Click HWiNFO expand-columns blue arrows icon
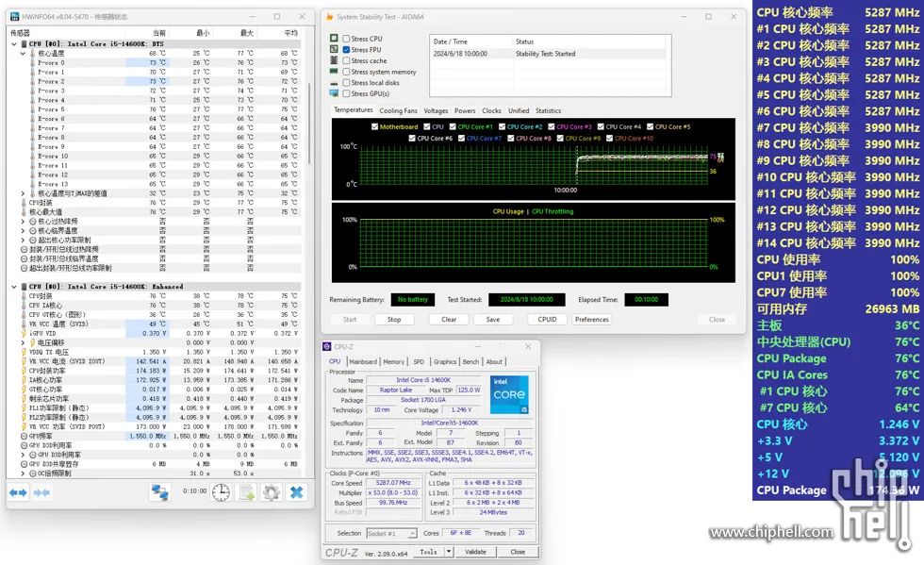The width and height of the screenshot is (924, 565). (x=18, y=492)
